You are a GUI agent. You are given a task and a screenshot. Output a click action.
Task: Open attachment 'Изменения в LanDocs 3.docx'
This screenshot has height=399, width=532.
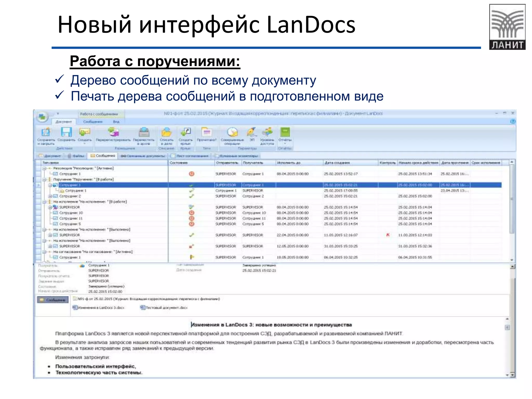98,308
